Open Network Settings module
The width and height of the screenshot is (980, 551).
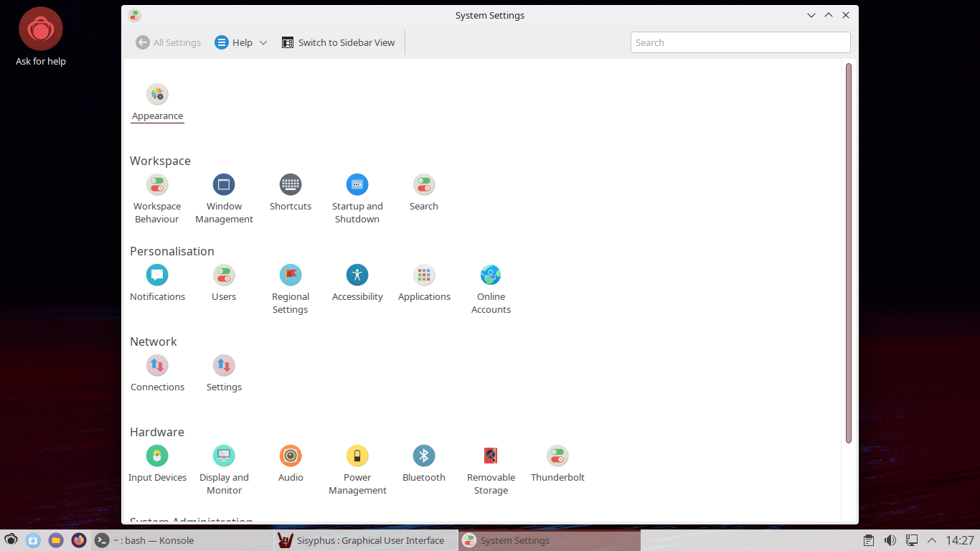click(224, 374)
